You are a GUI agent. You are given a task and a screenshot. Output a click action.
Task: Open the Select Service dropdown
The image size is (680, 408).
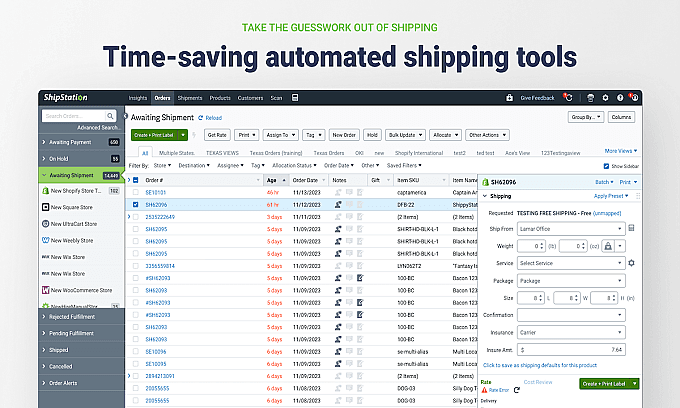571,263
